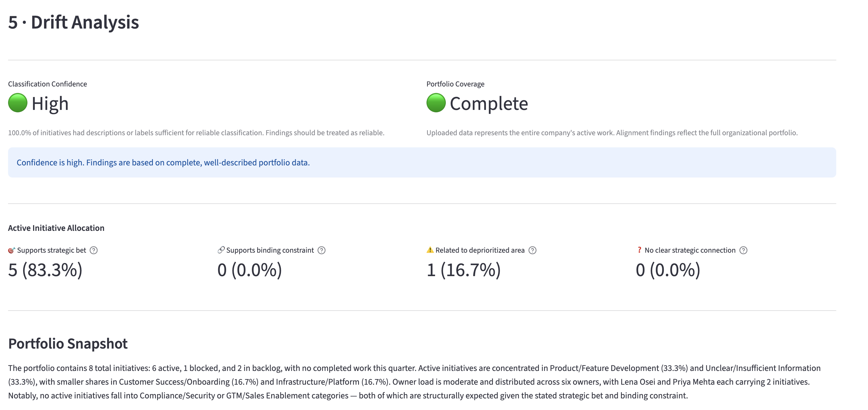Click the 'No clear strategic connection' metric label
This screenshot has height=410, width=868.
tap(690, 250)
